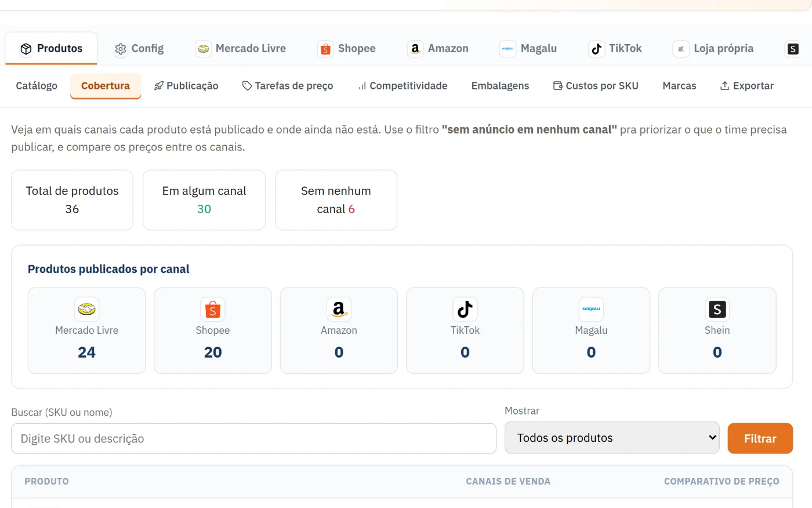Viewport: 812px width, 508px height.
Task: Click the Mercado Livre count 24
Action: [x=87, y=352]
